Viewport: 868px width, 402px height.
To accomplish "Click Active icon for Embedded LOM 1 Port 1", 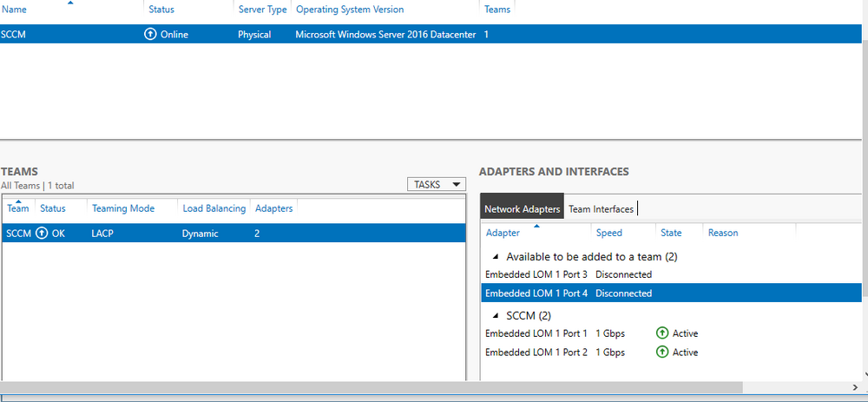I will click(662, 333).
